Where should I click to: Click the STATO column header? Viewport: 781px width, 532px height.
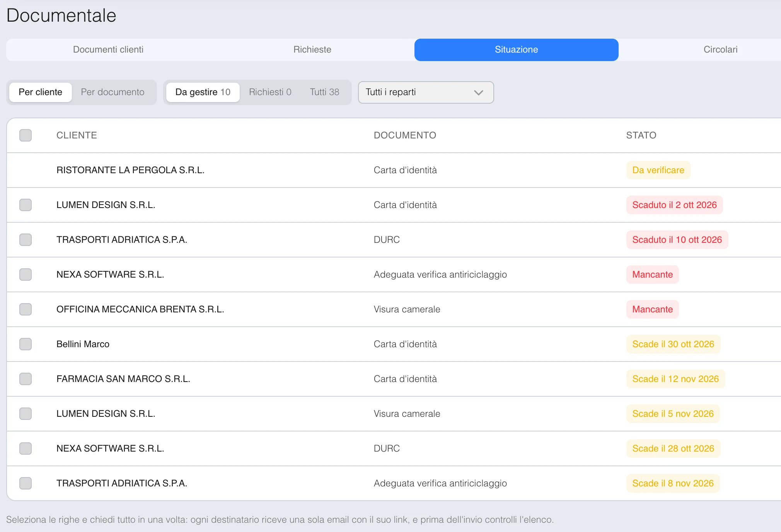(x=641, y=135)
